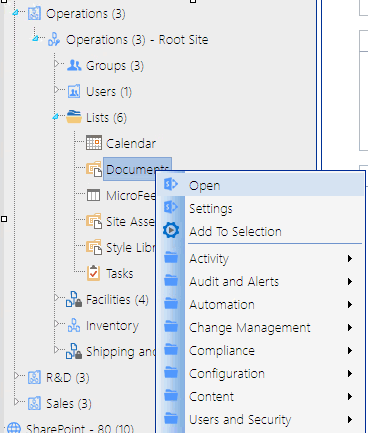
Task: Click the folder icon beside Audit and Alerts
Action: 171,280
